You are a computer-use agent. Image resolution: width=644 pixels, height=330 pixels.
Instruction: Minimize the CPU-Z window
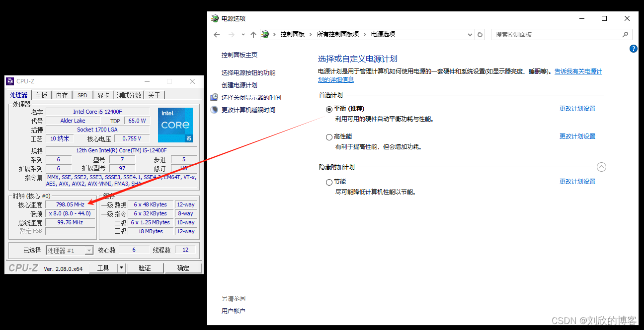coord(147,81)
